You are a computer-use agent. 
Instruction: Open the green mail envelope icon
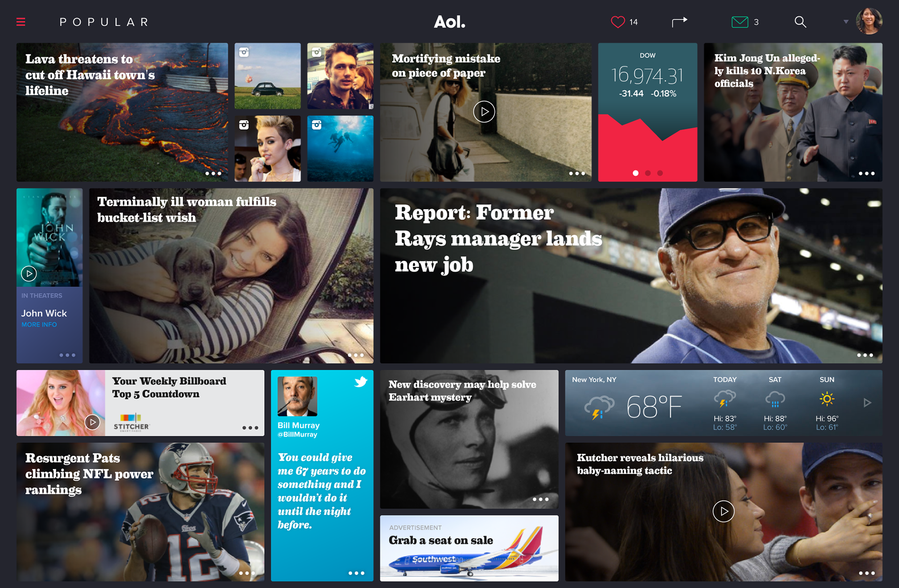740,22
